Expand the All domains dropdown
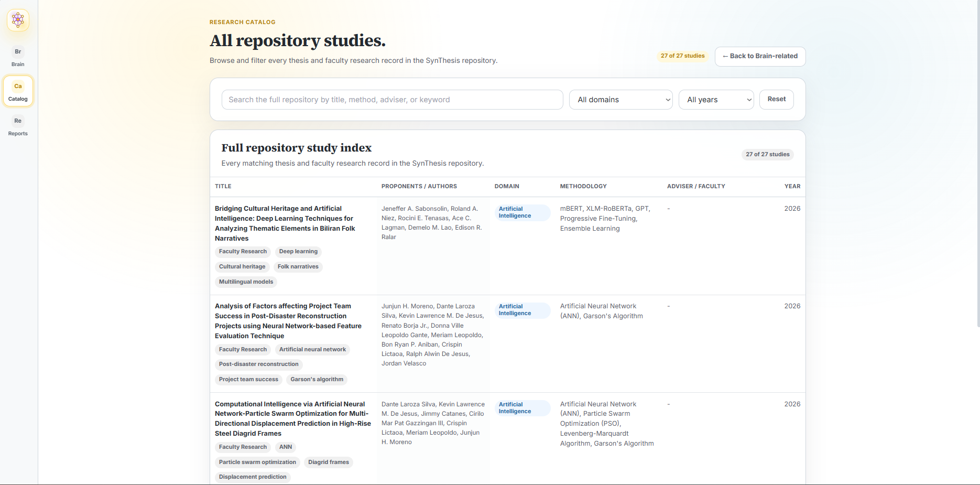Viewport: 980px width, 485px height. point(621,100)
